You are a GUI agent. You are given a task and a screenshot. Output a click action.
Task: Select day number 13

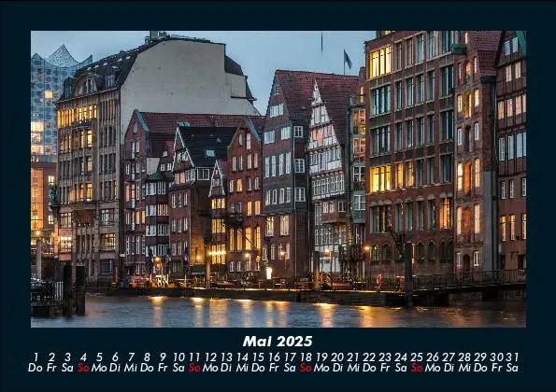pyautogui.click(x=226, y=357)
